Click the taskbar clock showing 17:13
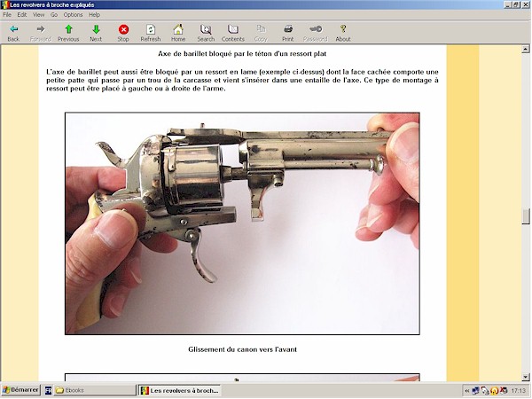532x399 pixels. pos(519,390)
